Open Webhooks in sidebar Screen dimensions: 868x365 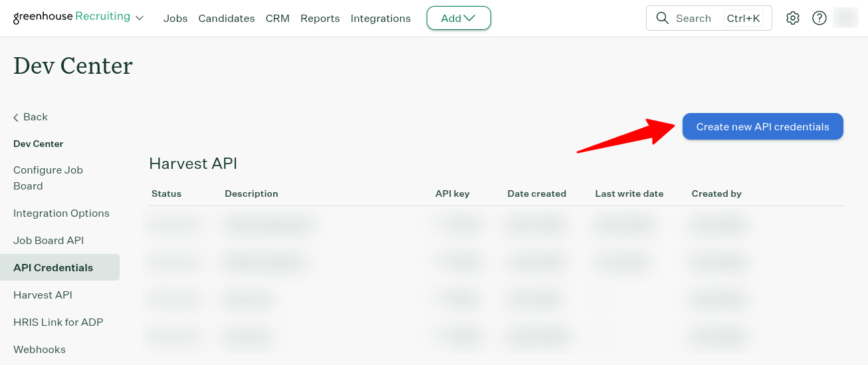tap(39, 350)
